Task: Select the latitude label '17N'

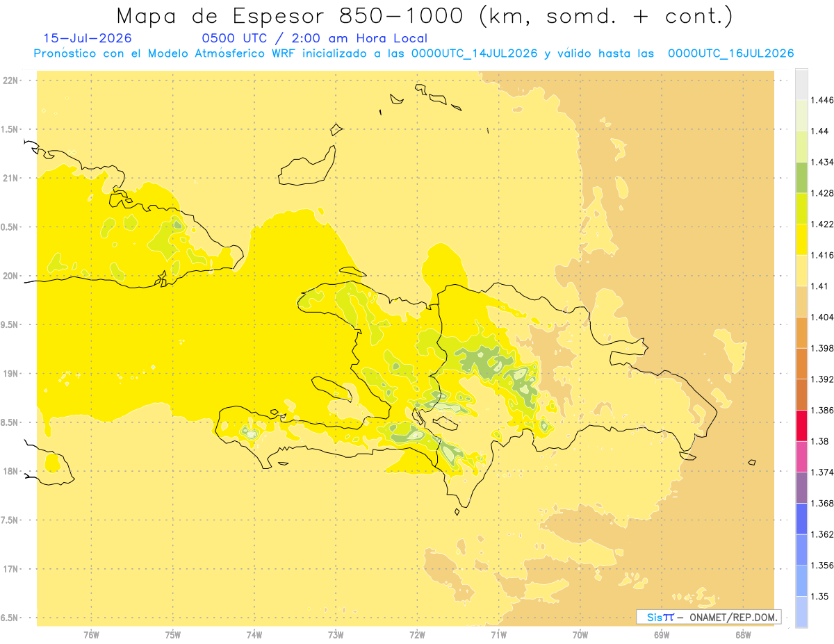Action: click(12, 569)
